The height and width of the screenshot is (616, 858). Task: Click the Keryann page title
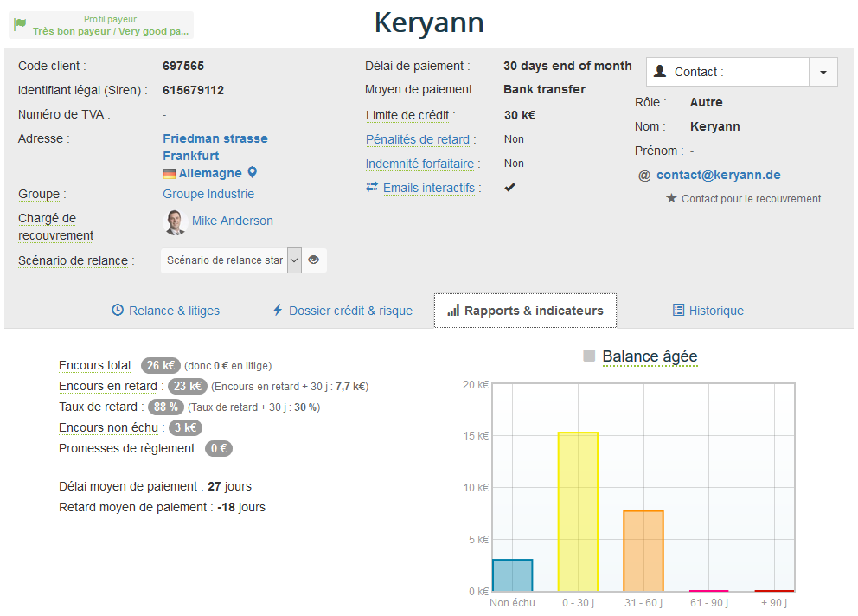pyautogui.click(x=429, y=23)
